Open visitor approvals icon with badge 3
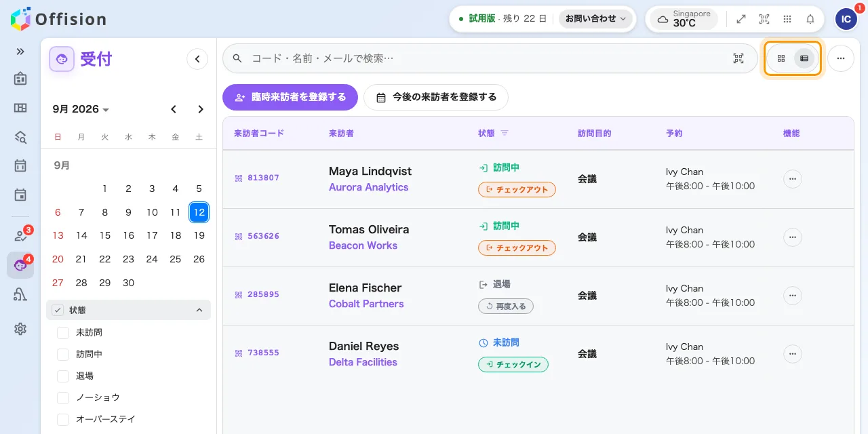The image size is (868, 434). click(x=20, y=235)
